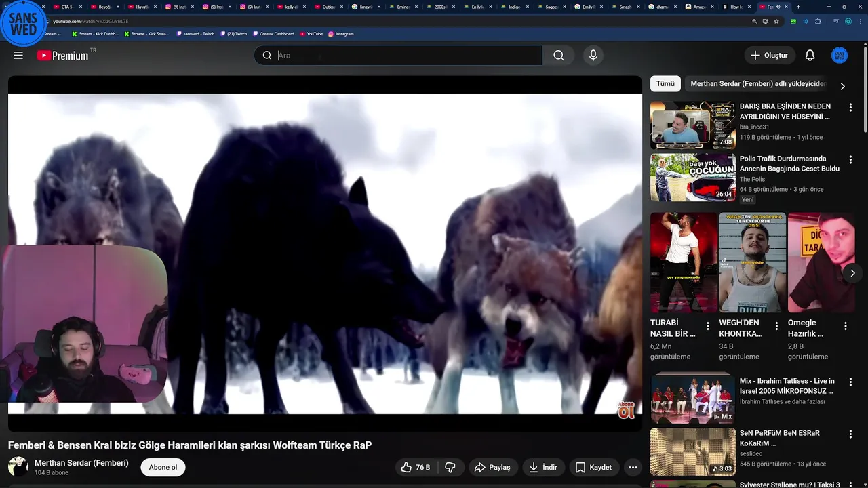Screen dimensions: 868x488
Task: Open the notifications bell
Action: (810, 56)
